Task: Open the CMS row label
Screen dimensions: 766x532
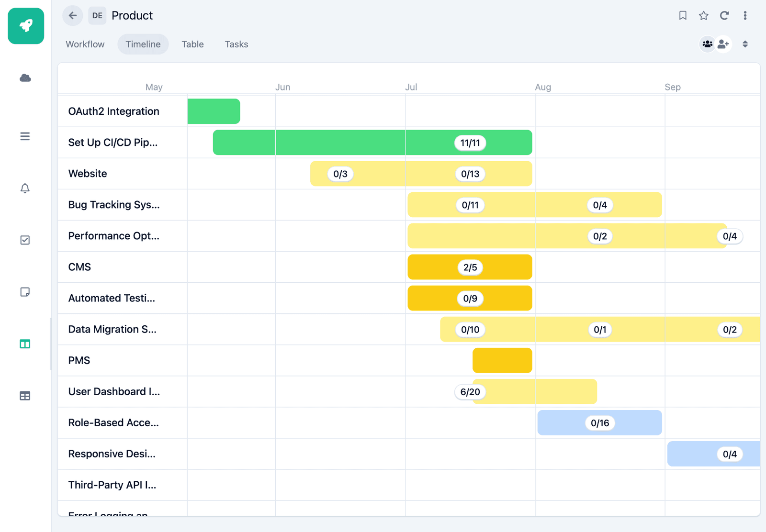Action: pyautogui.click(x=79, y=267)
